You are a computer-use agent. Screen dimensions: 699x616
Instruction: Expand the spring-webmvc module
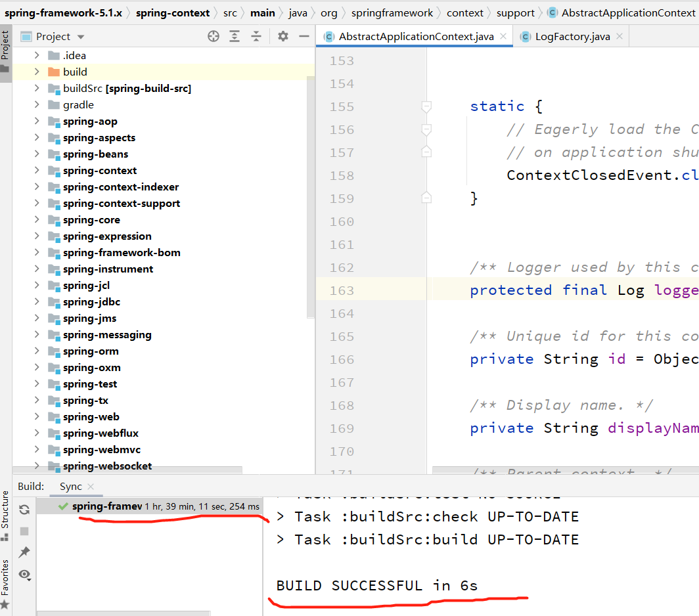click(37, 449)
